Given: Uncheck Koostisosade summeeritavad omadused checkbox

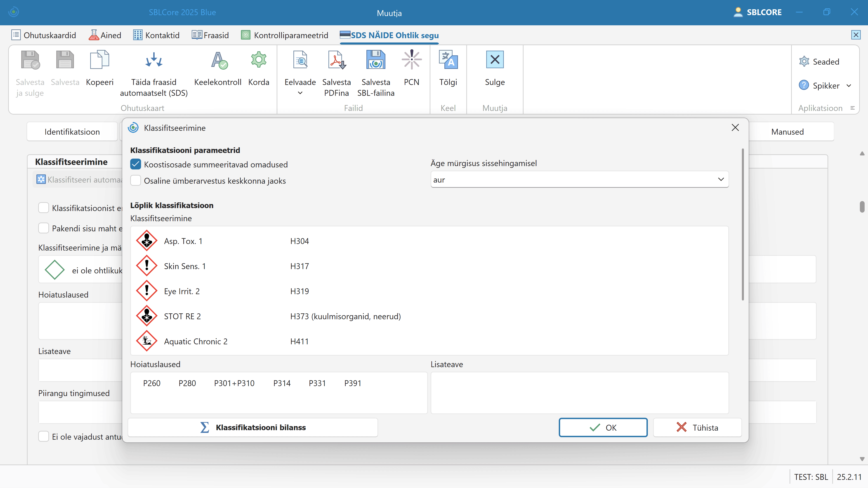Looking at the screenshot, I should [x=135, y=164].
